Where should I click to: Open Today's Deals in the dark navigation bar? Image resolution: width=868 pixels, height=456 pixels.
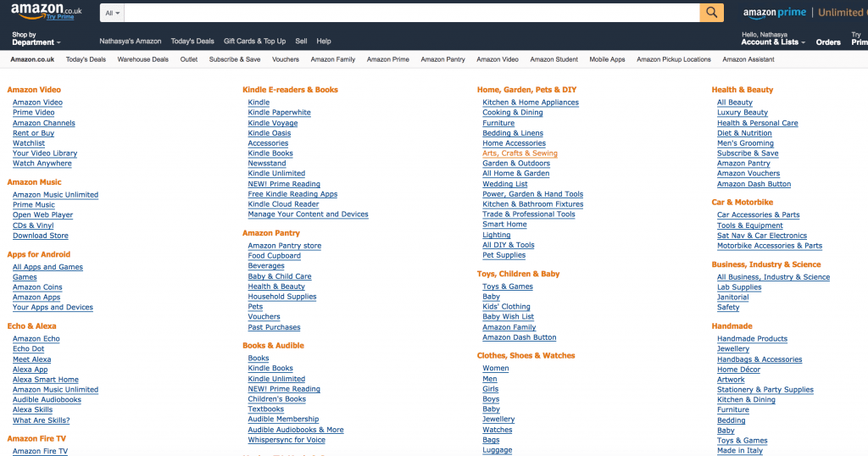[x=192, y=41]
